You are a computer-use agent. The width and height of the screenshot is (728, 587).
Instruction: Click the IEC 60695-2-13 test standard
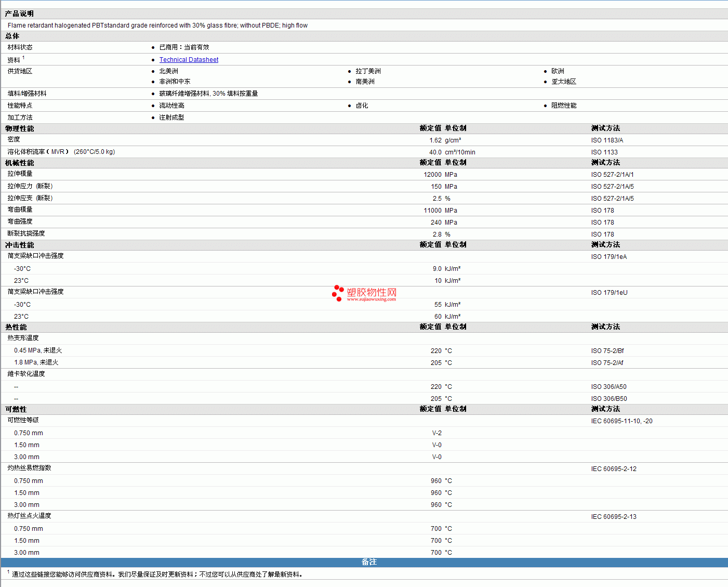(x=613, y=517)
